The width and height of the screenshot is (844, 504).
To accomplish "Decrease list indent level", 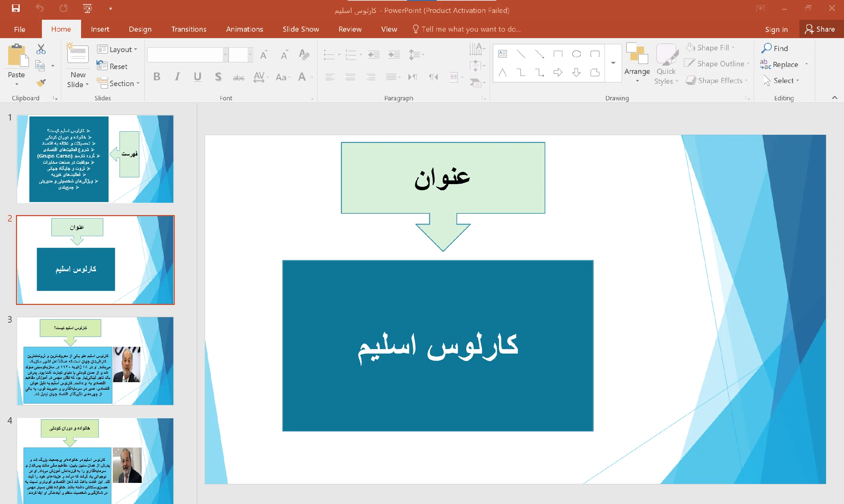I will tap(374, 54).
